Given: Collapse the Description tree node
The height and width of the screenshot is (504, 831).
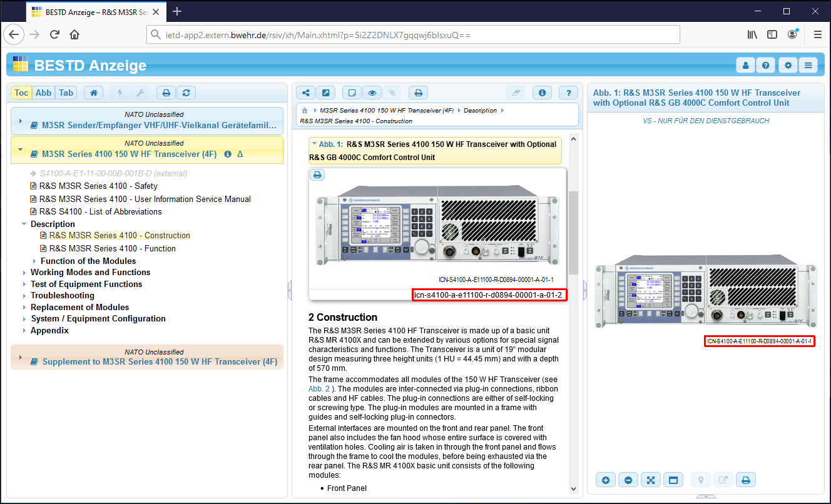Looking at the screenshot, I should pos(24,224).
